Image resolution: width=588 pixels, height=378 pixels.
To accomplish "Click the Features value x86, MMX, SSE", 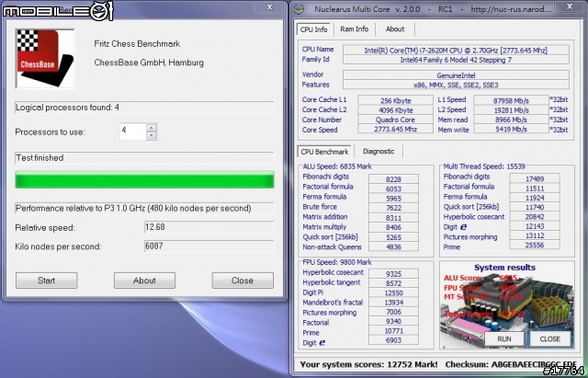I will [456, 85].
